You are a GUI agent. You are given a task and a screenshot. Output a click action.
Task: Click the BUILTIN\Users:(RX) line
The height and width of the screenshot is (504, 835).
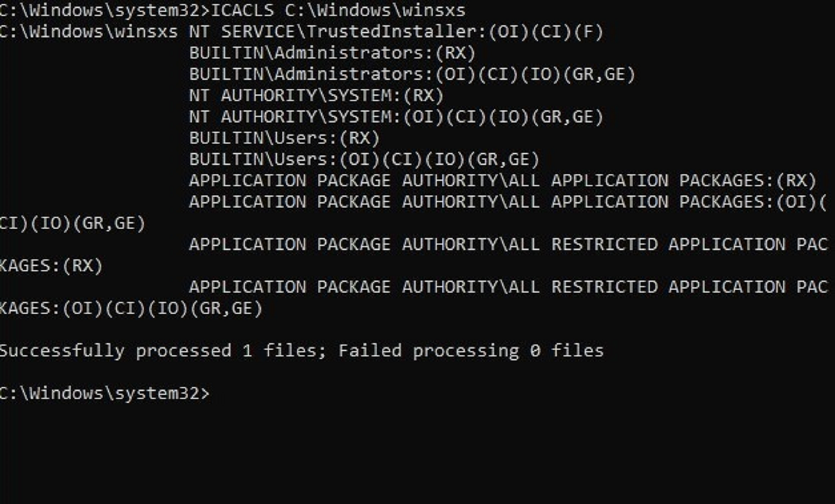(x=284, y=138)
